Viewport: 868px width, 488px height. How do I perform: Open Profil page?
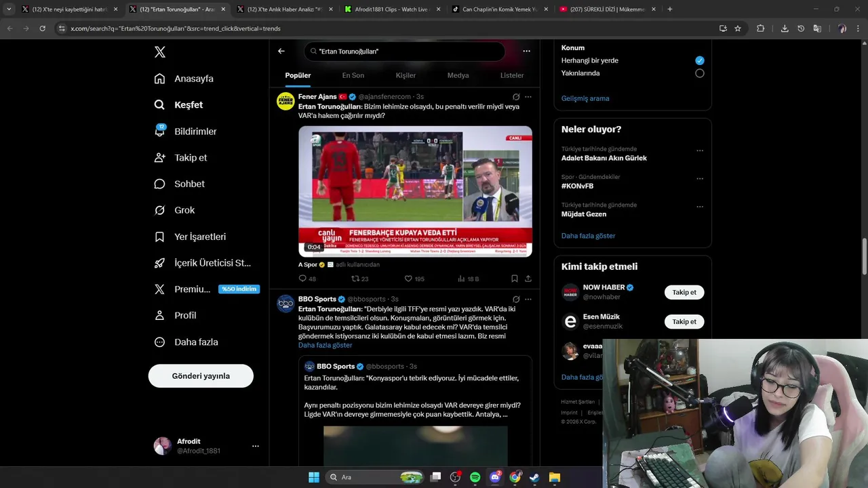coord(175,316)
